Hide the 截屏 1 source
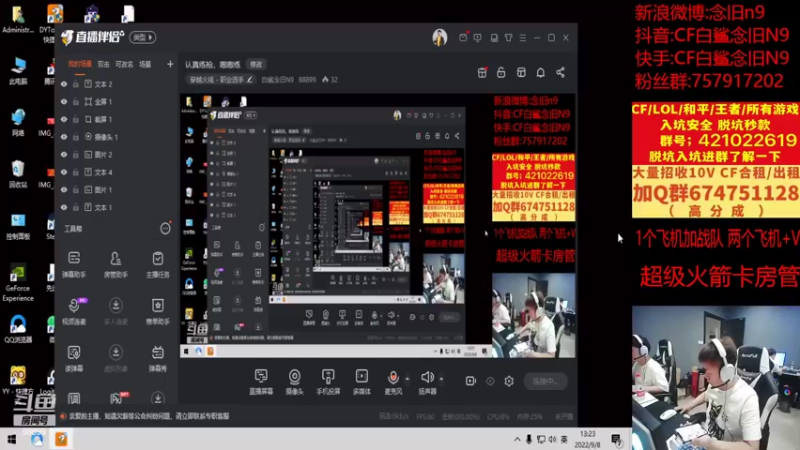The height and width of the screenshot is (450, 800). pyautogui.click(x=64, y=119)
